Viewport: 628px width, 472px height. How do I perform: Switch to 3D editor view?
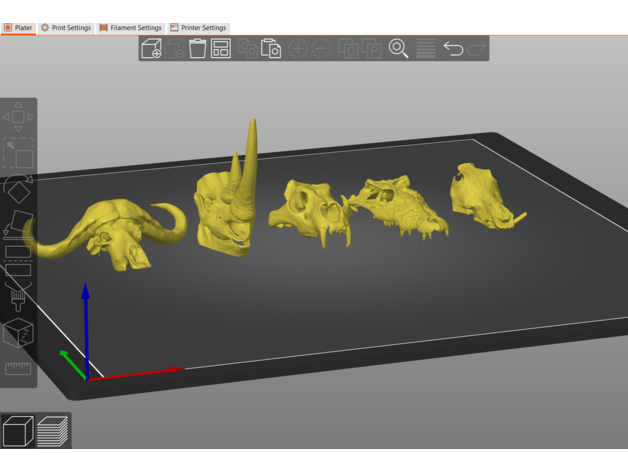[x=18, y=431]
